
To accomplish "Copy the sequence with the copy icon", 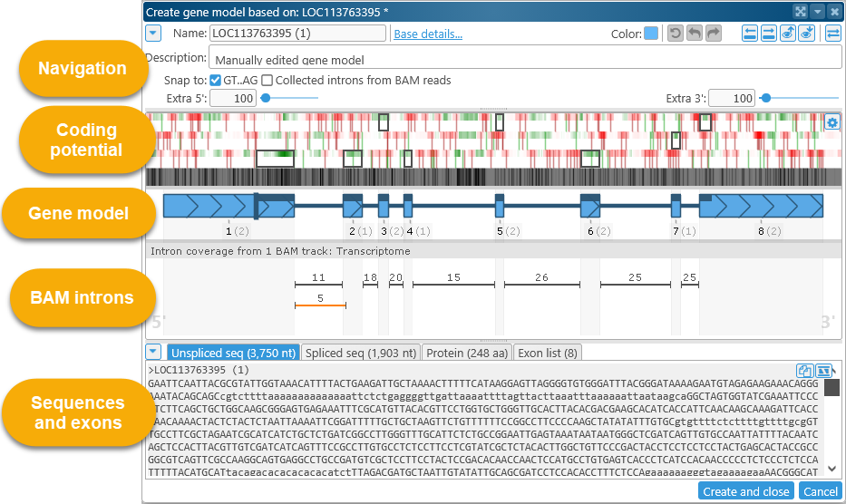I will tap(804, 370).
